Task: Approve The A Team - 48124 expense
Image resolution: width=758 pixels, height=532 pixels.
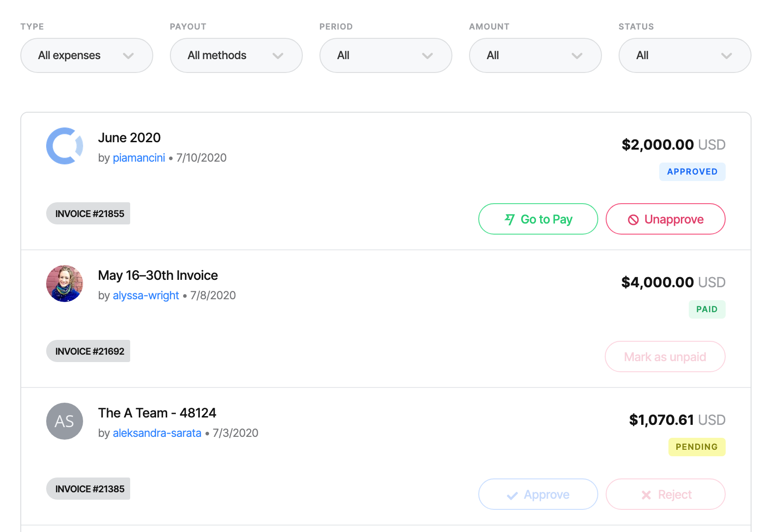Action: [x=538, y=494]
